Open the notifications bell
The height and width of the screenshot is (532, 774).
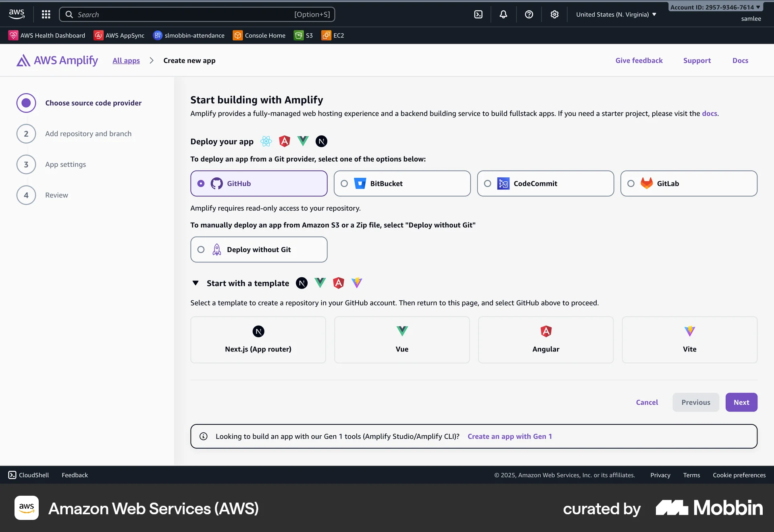tap(503, 14)
